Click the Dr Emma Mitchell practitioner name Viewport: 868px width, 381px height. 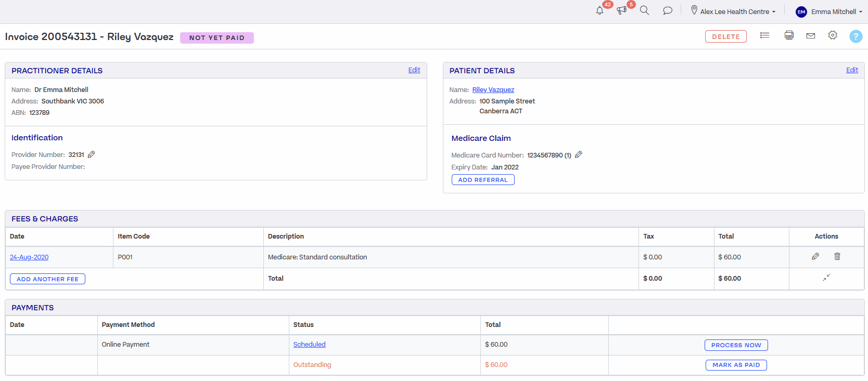(x=61, y=90)
